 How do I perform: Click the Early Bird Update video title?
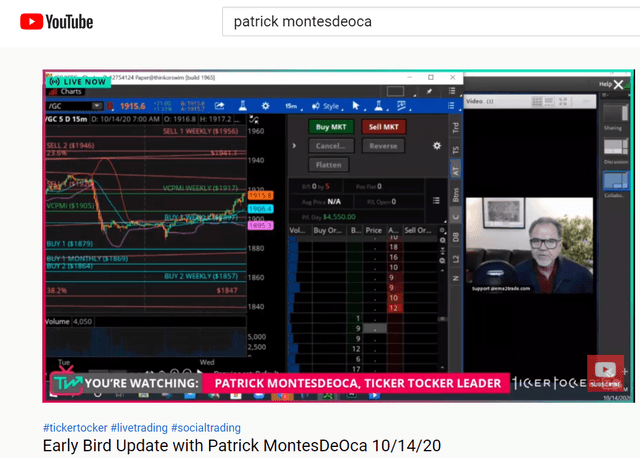[x=242, y=445]
